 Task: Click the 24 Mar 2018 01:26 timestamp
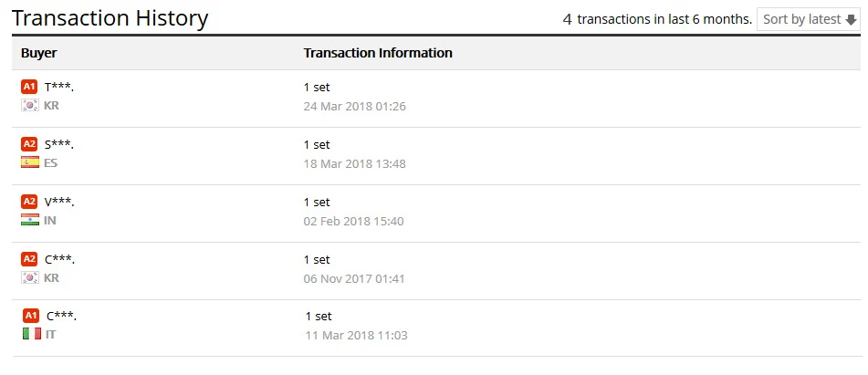[x=354, y=106]
